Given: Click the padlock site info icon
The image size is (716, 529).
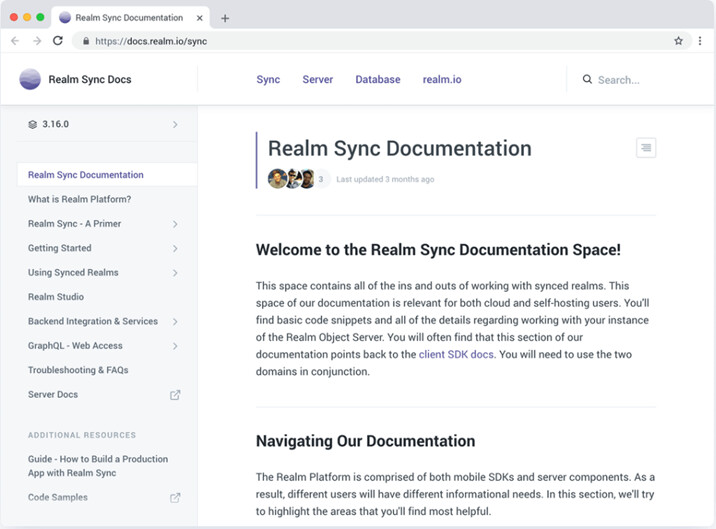Looking at the screenshot, I should (x=86, y=41).
